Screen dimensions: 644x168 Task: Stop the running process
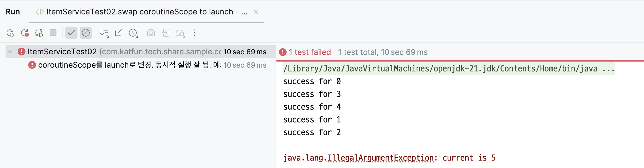(x=53, y=33)
